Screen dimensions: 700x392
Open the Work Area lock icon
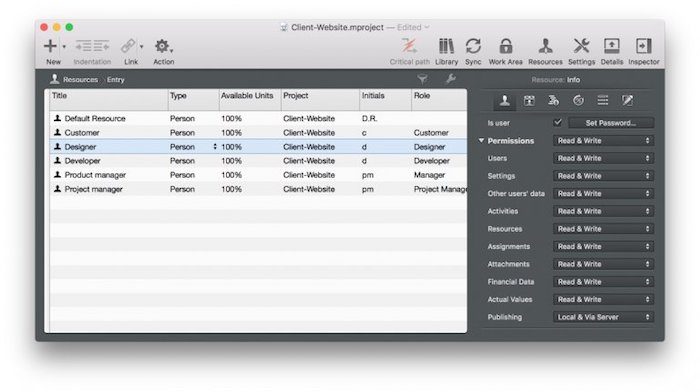pos(505,46)
